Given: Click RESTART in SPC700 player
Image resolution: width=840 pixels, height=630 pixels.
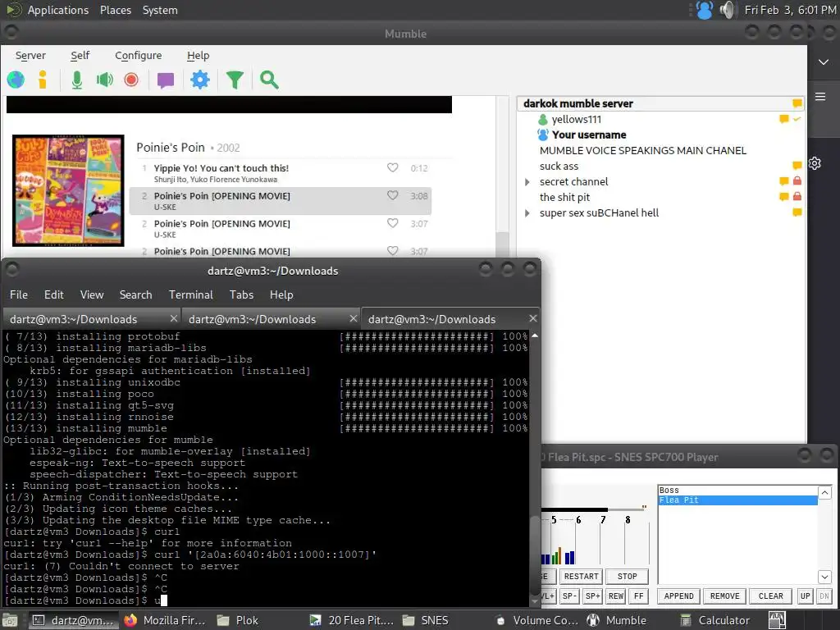Looking at the screenshot, I should pos(582,577).
